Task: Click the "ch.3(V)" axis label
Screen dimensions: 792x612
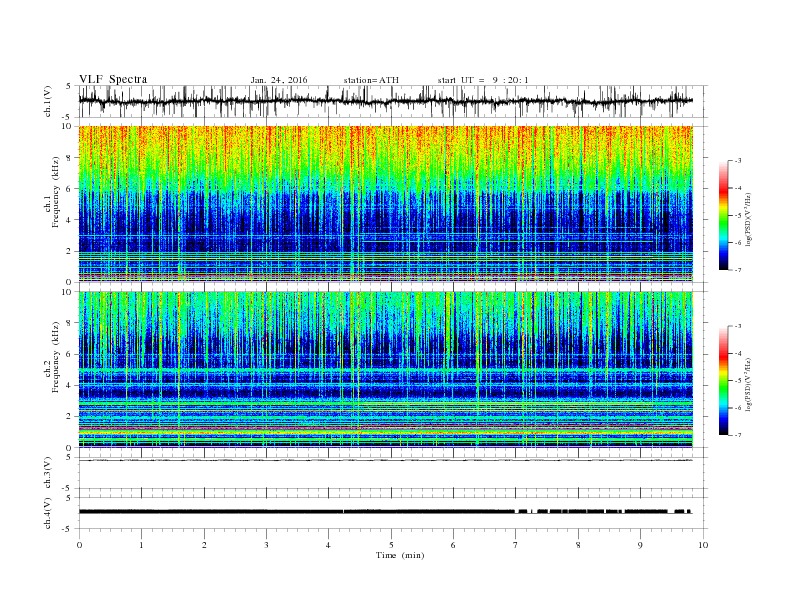Action: pyautogui.click(x=48, y=473)
